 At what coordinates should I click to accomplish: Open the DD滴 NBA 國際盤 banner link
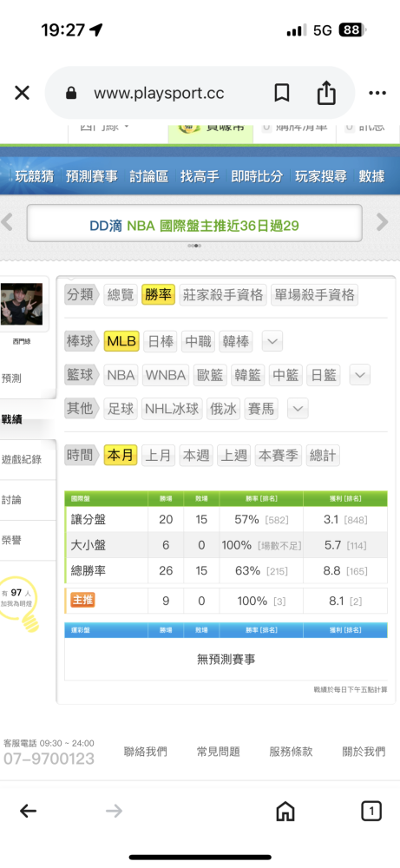point(194,226)
